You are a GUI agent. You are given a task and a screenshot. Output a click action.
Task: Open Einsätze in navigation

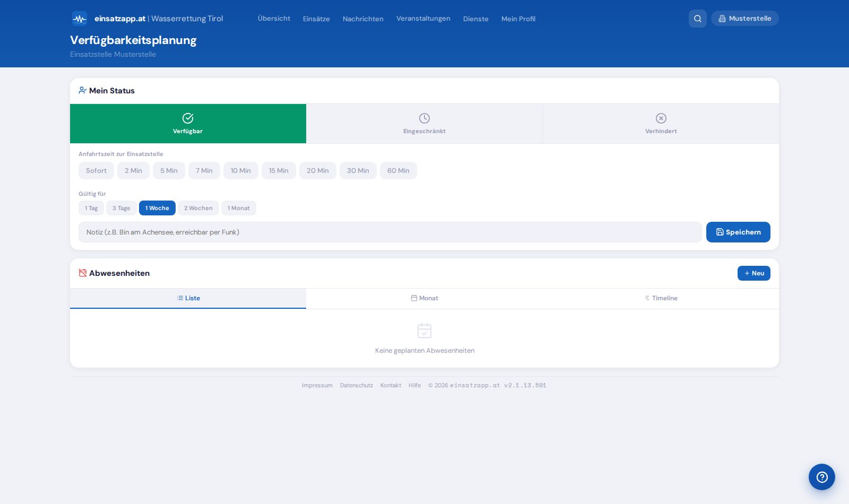tap(316, 19)
